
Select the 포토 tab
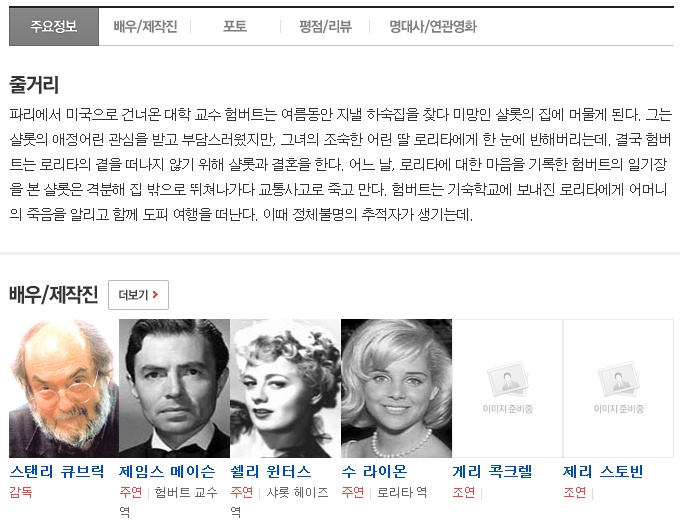[x=235, y=27]
